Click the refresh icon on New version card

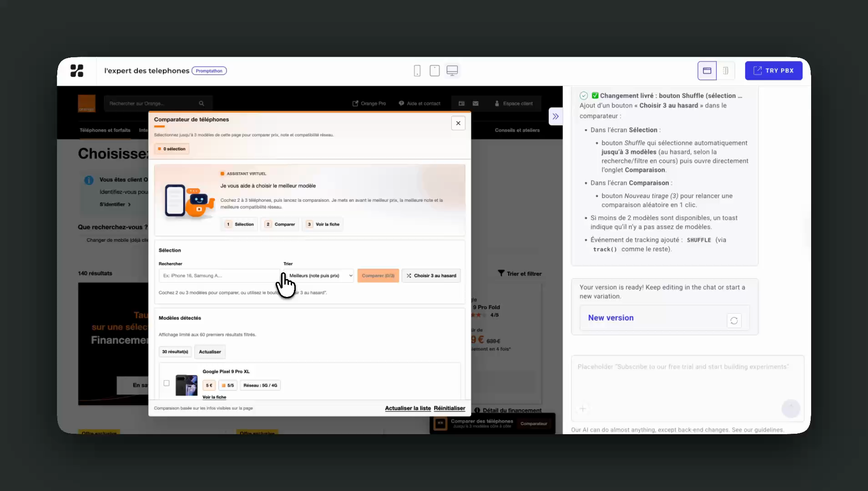(734, 321)
